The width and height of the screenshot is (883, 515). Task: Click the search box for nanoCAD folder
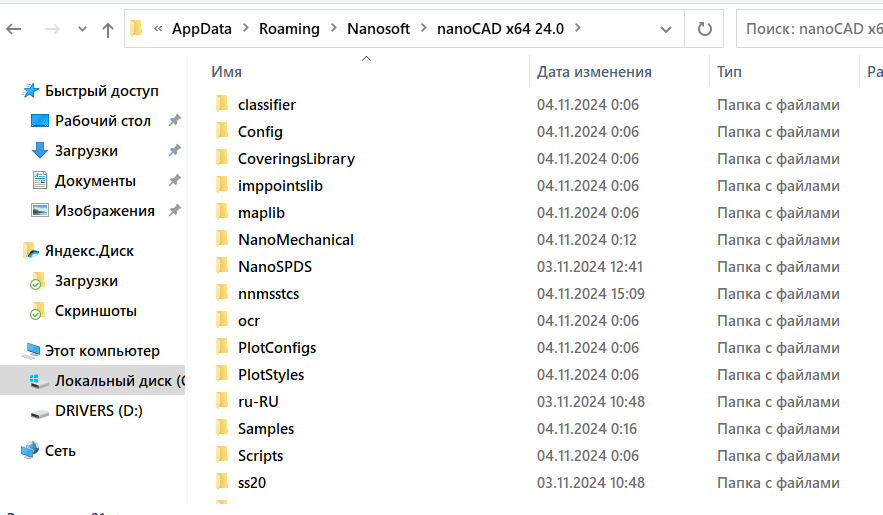click(x=811, y=29)
